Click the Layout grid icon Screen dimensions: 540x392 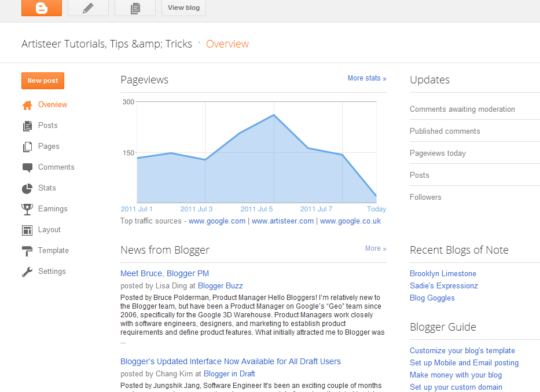pyautogui.click(x=27, y=230)
